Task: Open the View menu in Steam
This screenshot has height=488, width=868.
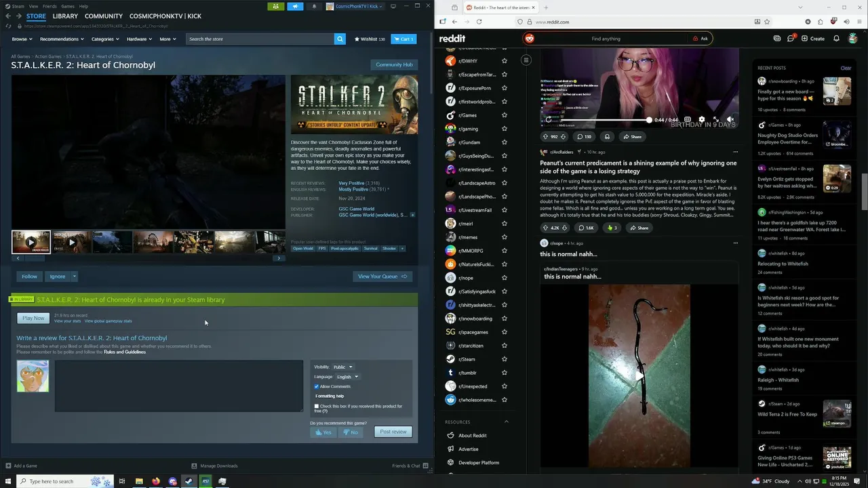Action: pos(33,6)
